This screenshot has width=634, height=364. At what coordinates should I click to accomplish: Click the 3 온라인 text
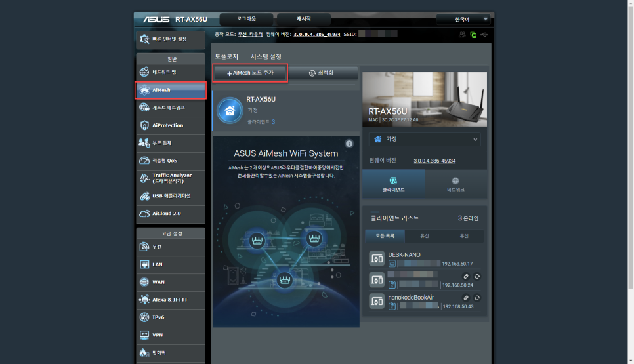tap(468, 218)
